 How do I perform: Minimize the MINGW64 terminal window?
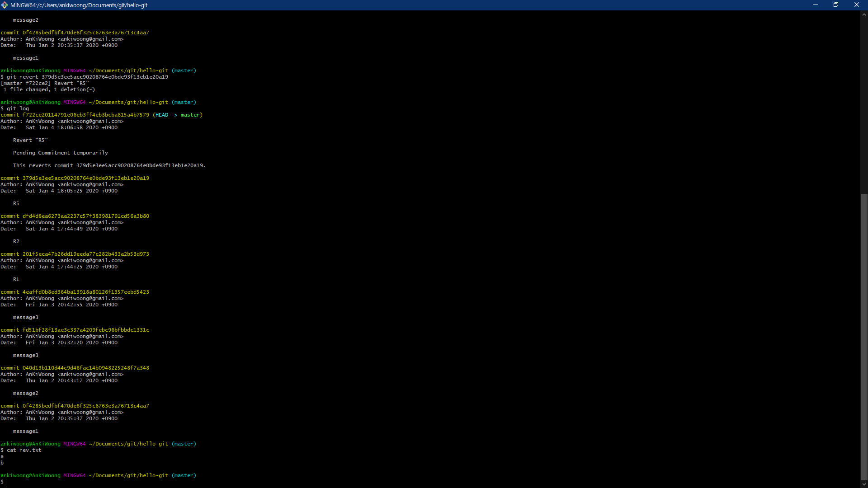coord(816,5)
